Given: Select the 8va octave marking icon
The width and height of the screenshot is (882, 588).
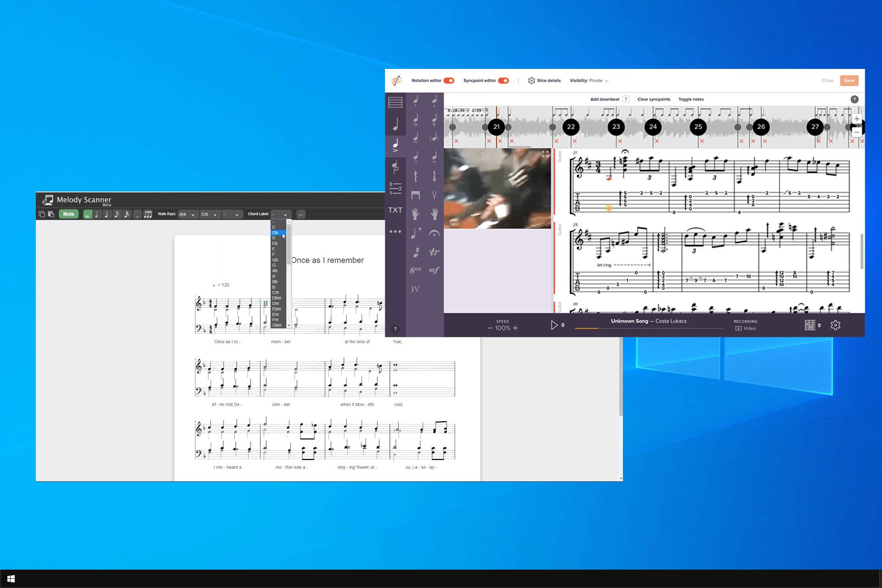Looking at the screenshot, I should [x=415, y=270].
